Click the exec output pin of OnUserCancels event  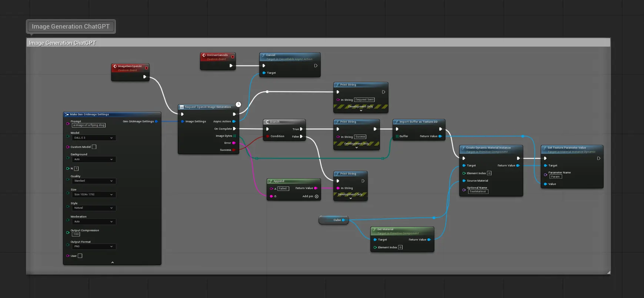click(x=231, y=66)
